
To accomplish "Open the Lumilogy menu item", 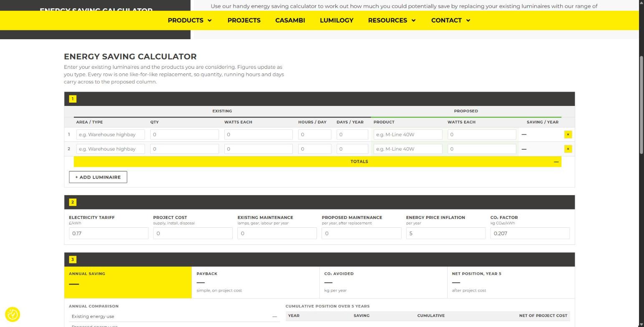I will click(x=337, y=20).
